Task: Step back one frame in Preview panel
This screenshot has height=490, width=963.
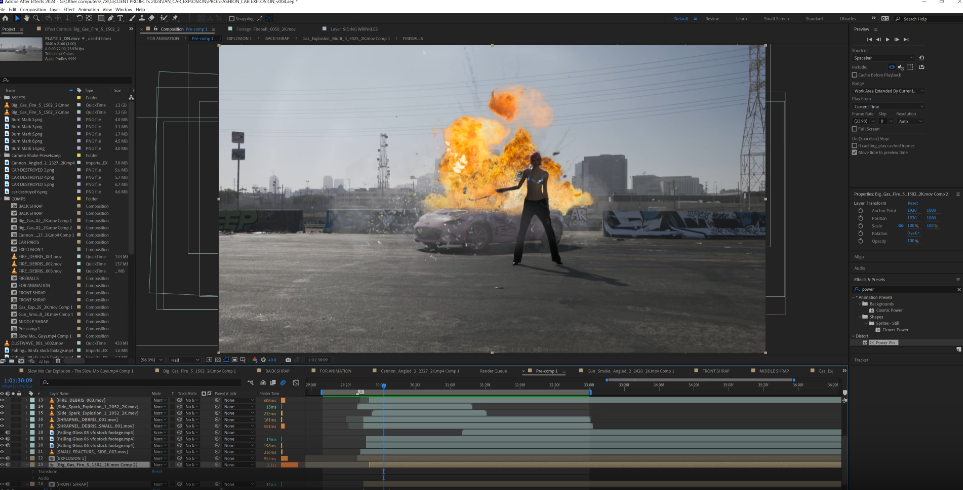Action: point(878,39)
